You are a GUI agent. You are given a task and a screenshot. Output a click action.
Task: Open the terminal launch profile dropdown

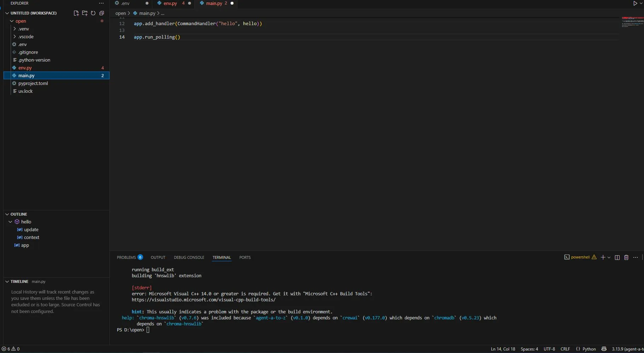click(609, 257)
